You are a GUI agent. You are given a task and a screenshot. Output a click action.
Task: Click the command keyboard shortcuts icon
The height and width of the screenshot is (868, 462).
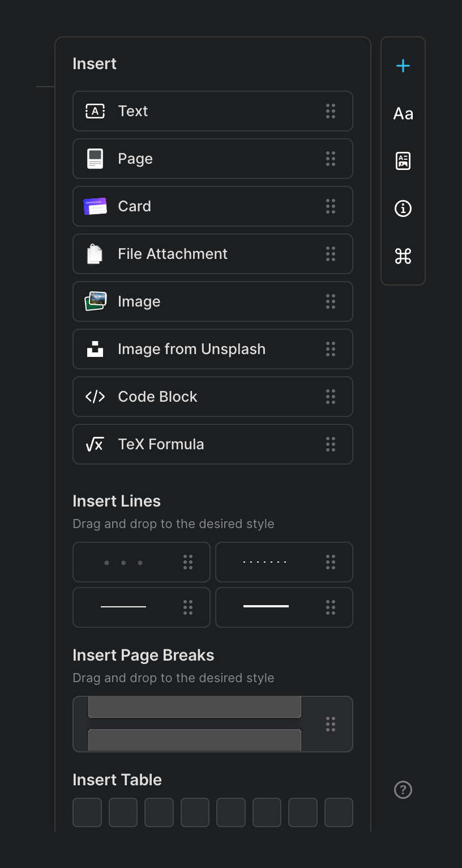coord(403,256)
